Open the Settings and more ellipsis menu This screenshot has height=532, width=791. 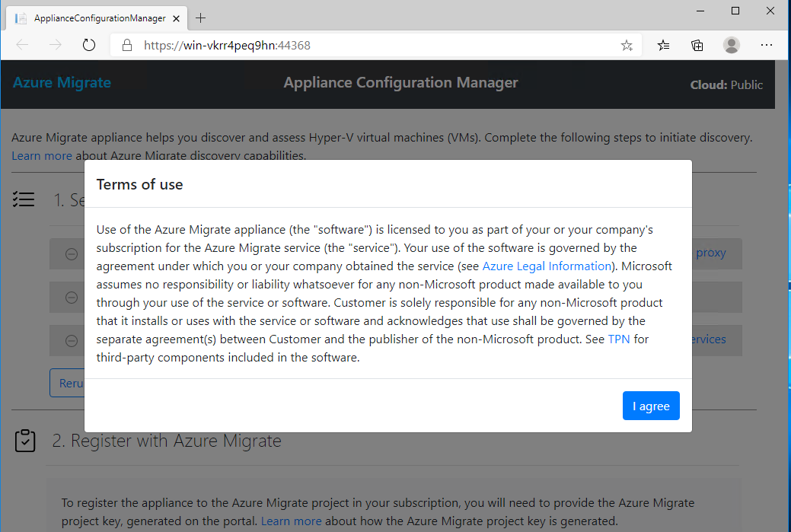click(x=767, y=45)
